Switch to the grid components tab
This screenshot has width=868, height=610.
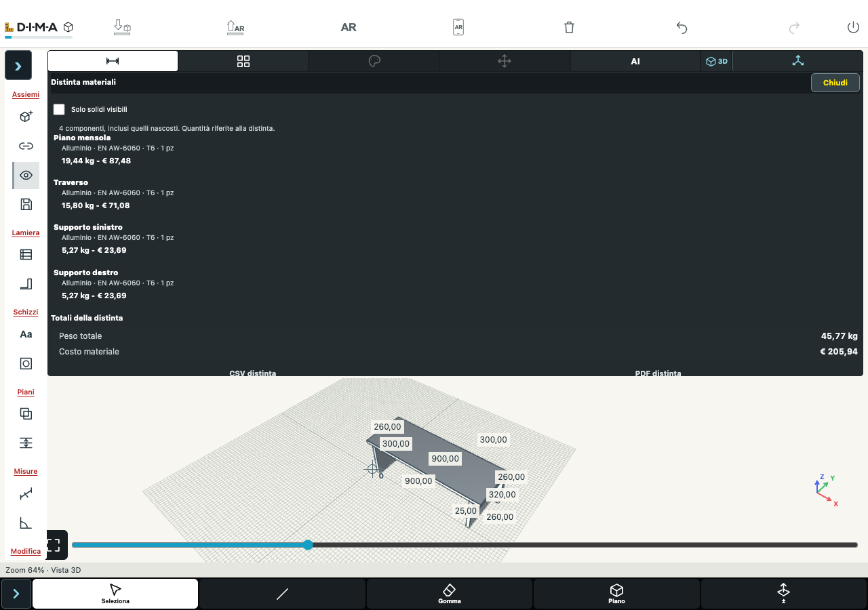pyautogui.click(x=243, y=61)
